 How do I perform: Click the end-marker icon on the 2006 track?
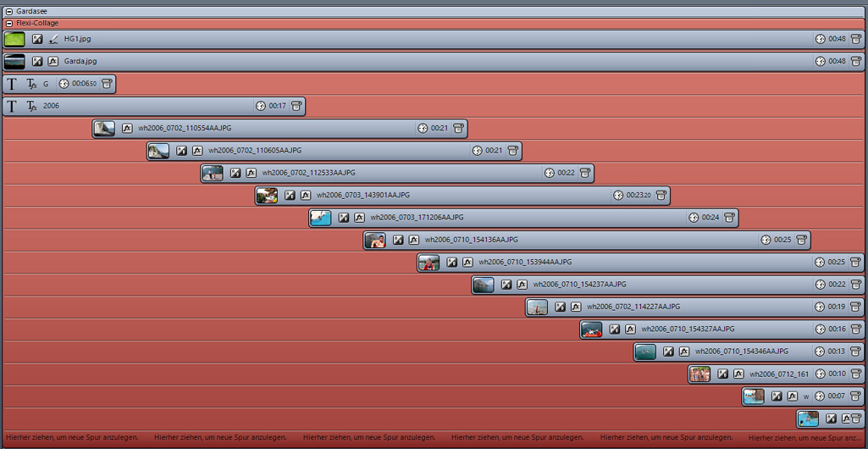296,106
